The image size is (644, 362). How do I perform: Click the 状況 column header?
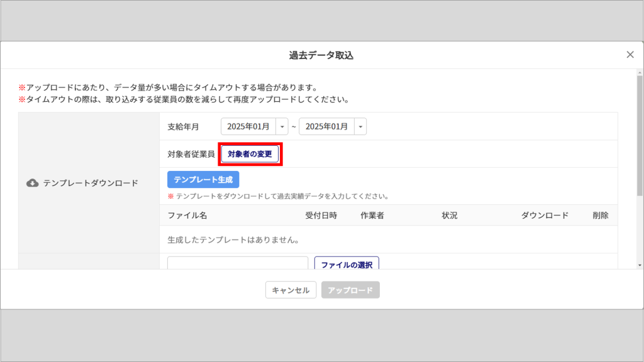(x=449, y=216)
